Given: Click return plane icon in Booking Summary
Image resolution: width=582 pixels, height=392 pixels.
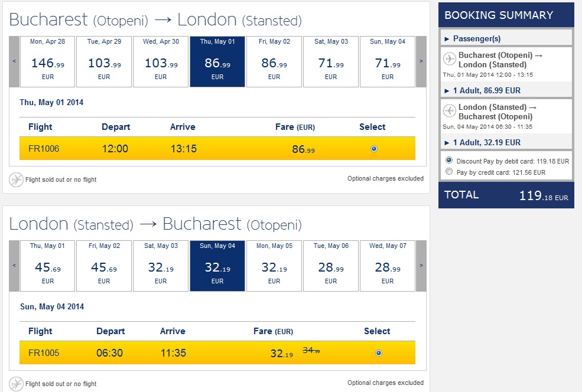Looking at the screenshot, I should coord(450,111).
